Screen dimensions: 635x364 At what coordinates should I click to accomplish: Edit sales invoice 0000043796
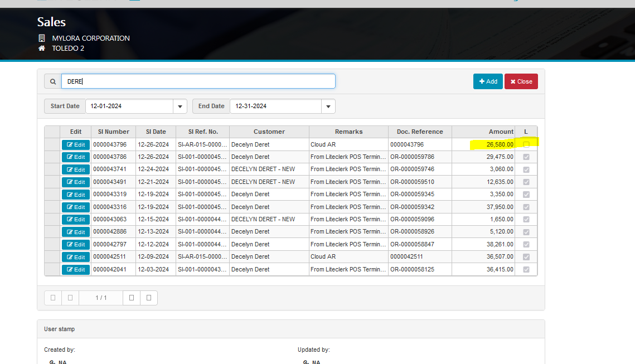pyautogui.click(x=76, y=145)
